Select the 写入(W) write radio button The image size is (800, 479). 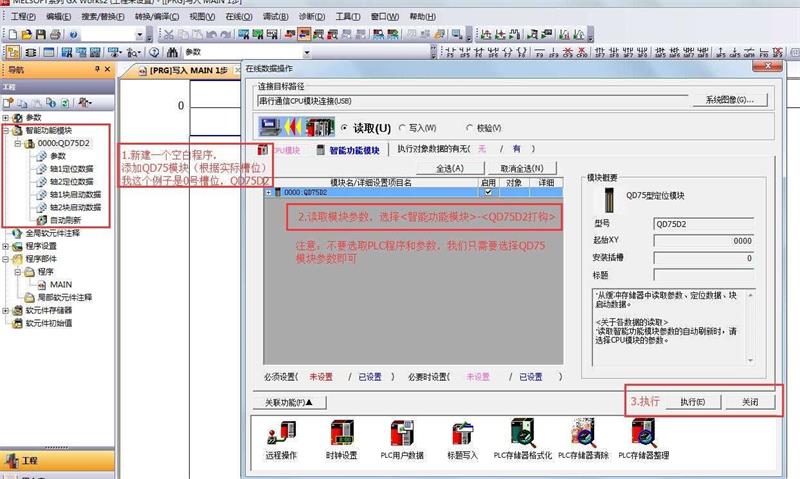[x=402, y=128]
